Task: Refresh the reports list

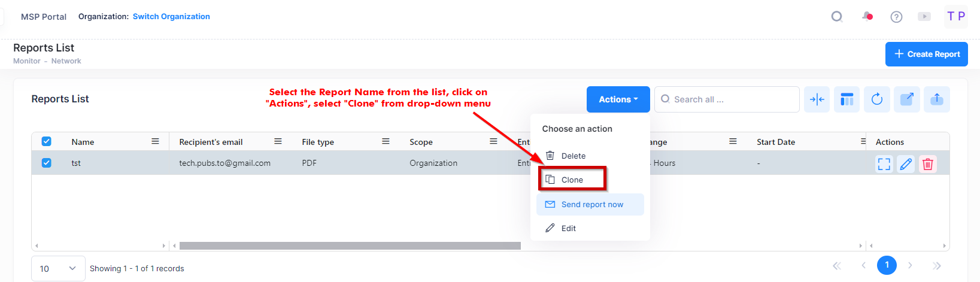Action: [877, 99]
